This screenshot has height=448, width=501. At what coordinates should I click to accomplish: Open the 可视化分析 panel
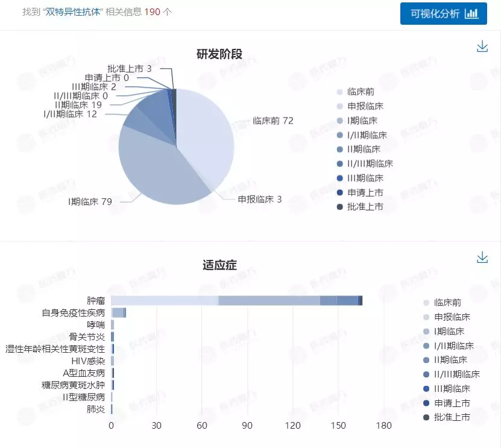coord(438,13)
